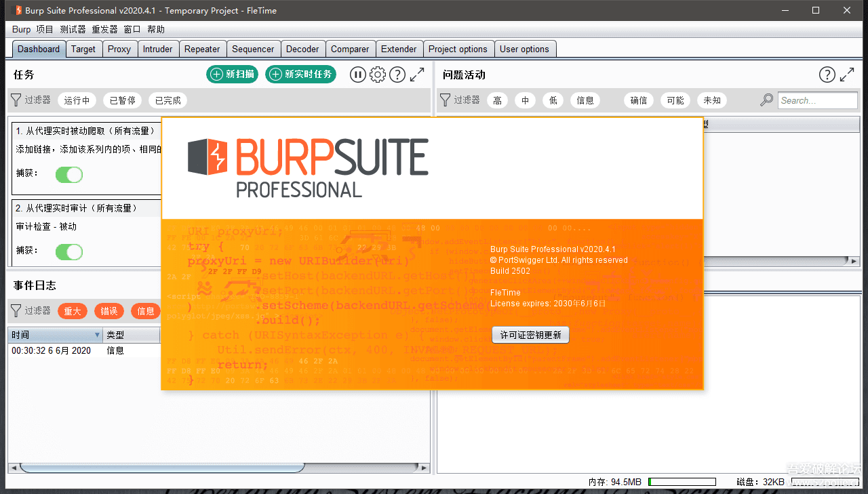The height and width of the screenshot is (494, 868).
Task: Click the 信息 type cell in event row
Action: pyautogui.click(x=115, y=350)
